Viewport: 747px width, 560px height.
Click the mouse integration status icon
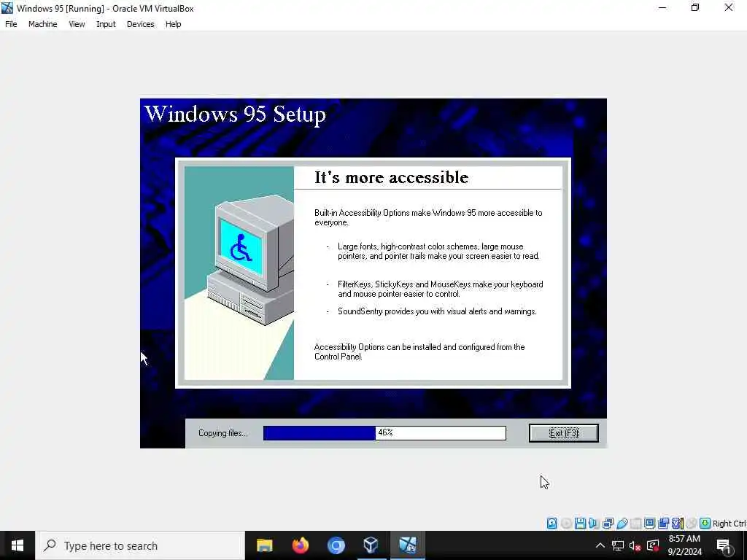coord(692,524)
